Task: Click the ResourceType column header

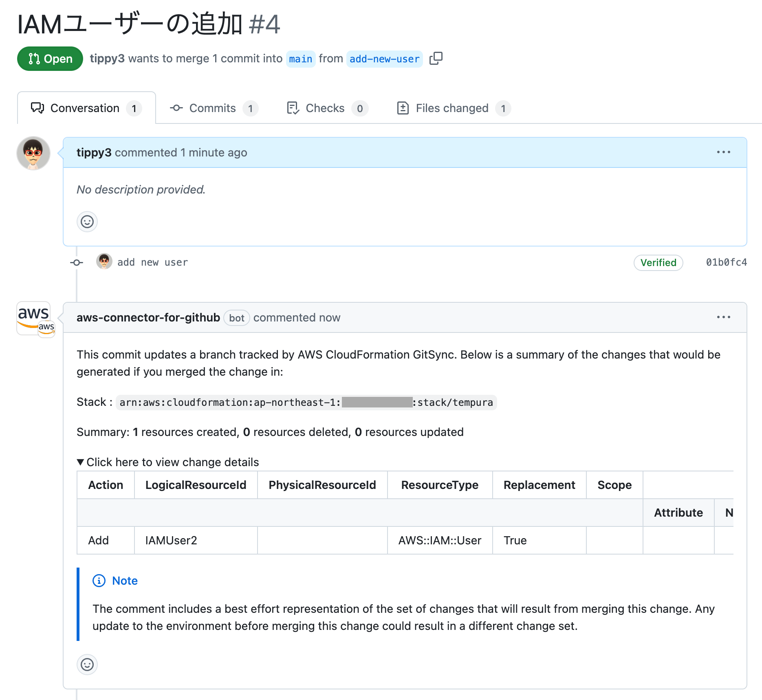Action: (x=440, y=485)
